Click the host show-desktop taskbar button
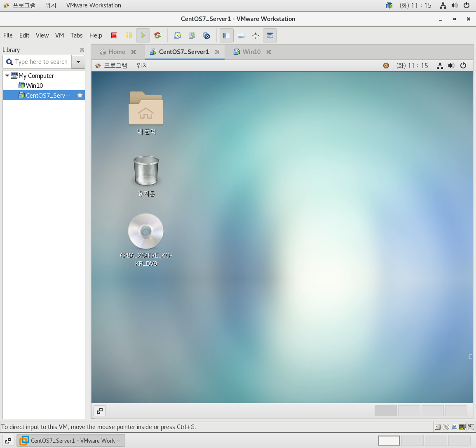The image size is (476, 448). tap(8, 441)
